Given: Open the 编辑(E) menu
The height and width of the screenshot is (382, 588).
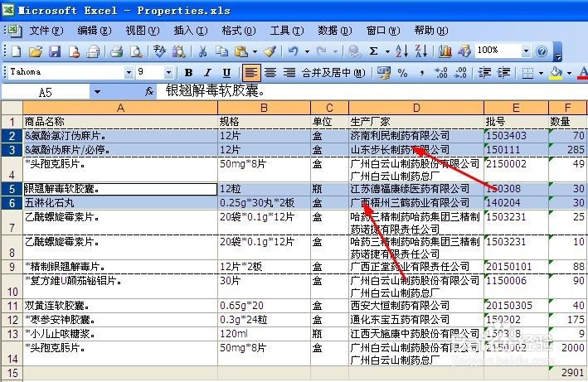Looking at the screenshot, I should tap(94, 31).
